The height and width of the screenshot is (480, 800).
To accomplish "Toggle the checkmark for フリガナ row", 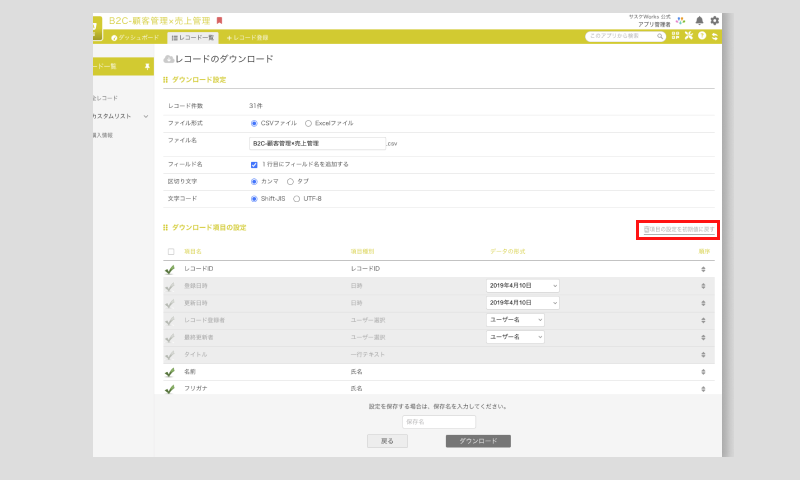I will (170, 389).
